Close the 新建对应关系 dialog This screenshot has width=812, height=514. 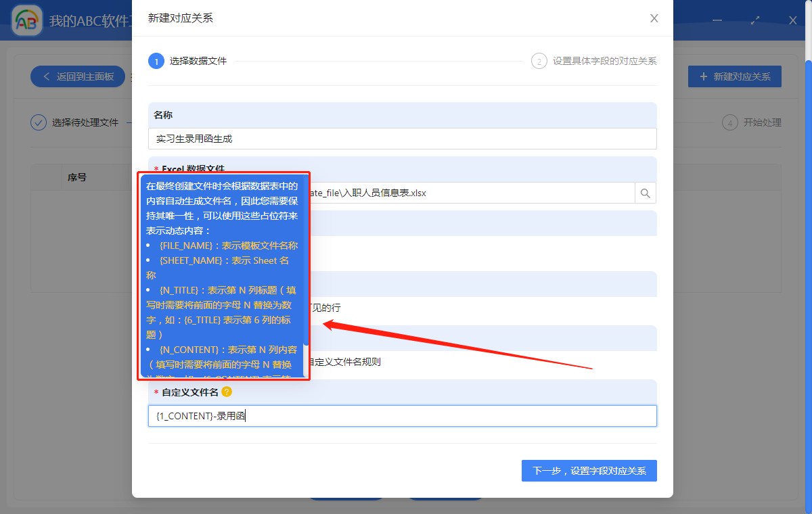(654, 18)
